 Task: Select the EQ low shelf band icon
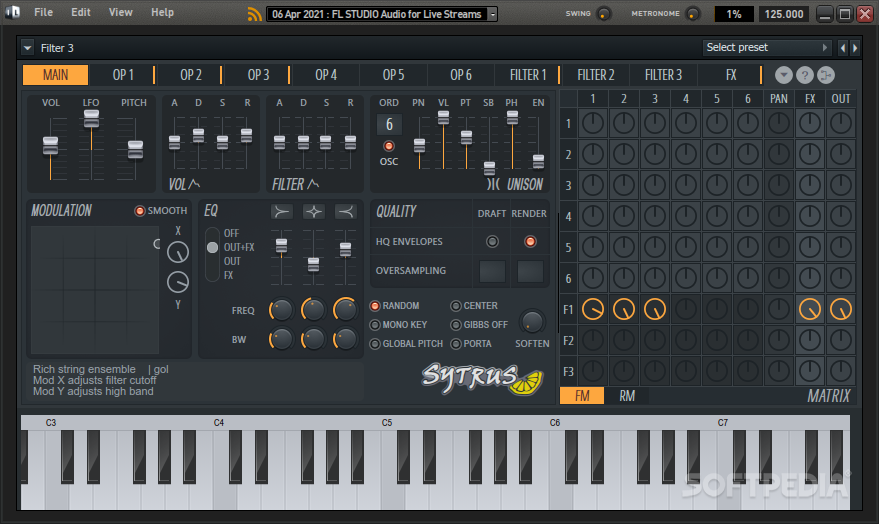point(281,212)
